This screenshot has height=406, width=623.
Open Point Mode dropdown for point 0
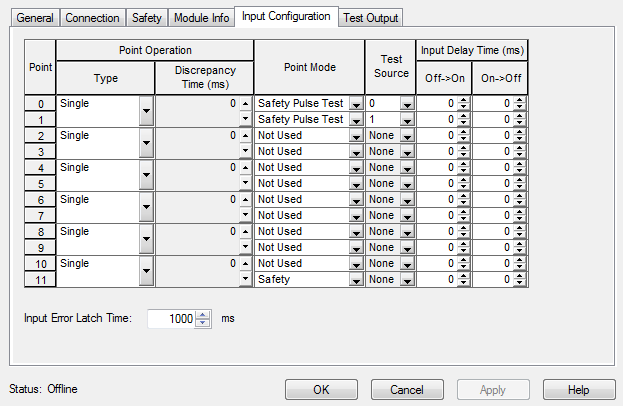click(357, 103)
